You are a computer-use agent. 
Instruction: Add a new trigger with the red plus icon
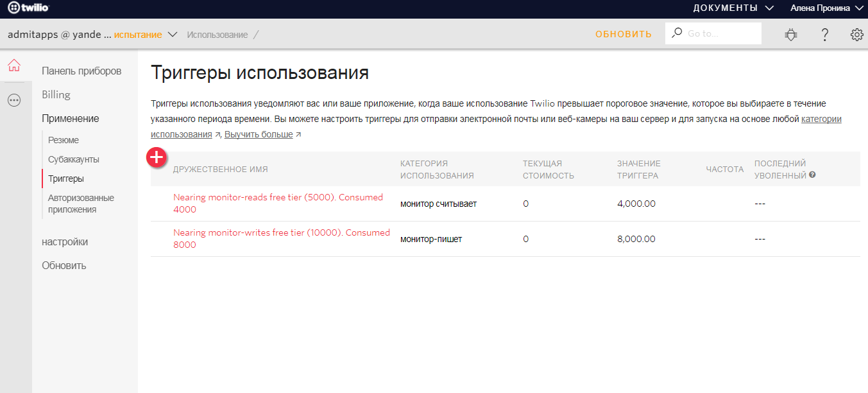tap(157, 157)
